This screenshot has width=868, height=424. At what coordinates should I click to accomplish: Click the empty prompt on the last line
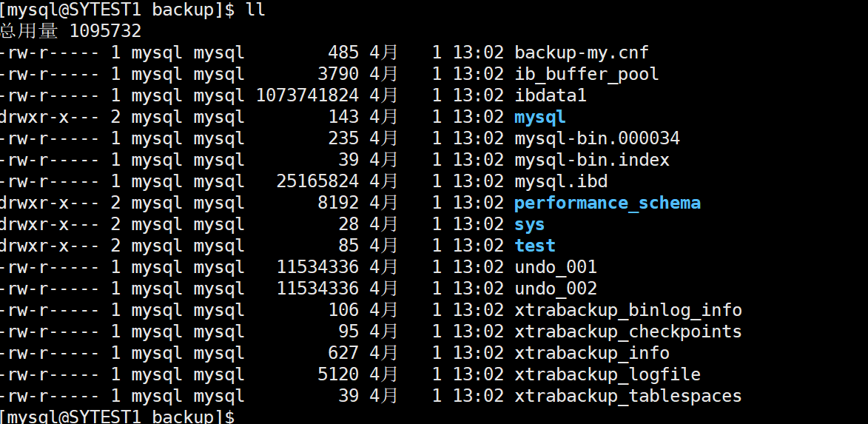click(x=118, y=417)
